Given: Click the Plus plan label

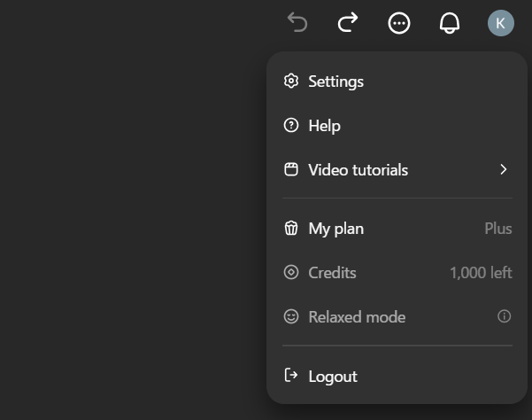Looking at the screenshot, I should click(498, 229).
